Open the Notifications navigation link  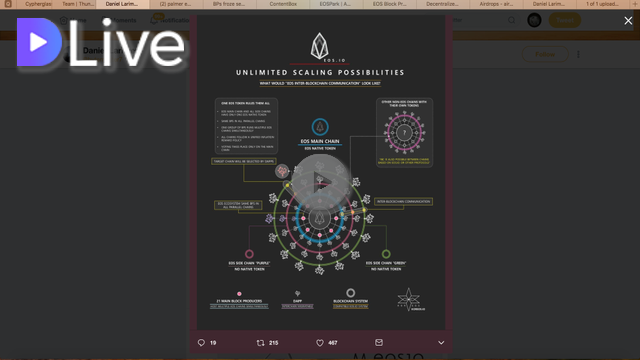click(x=169, y=20)
